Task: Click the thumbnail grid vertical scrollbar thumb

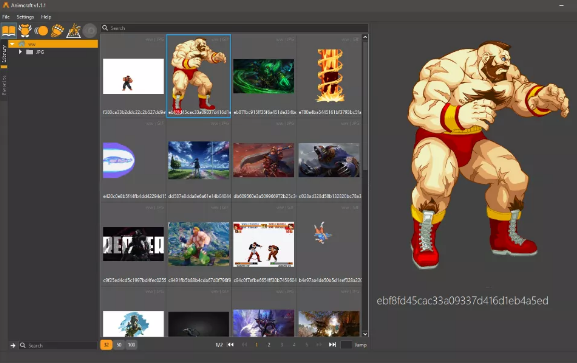Action: coord(365,105)
